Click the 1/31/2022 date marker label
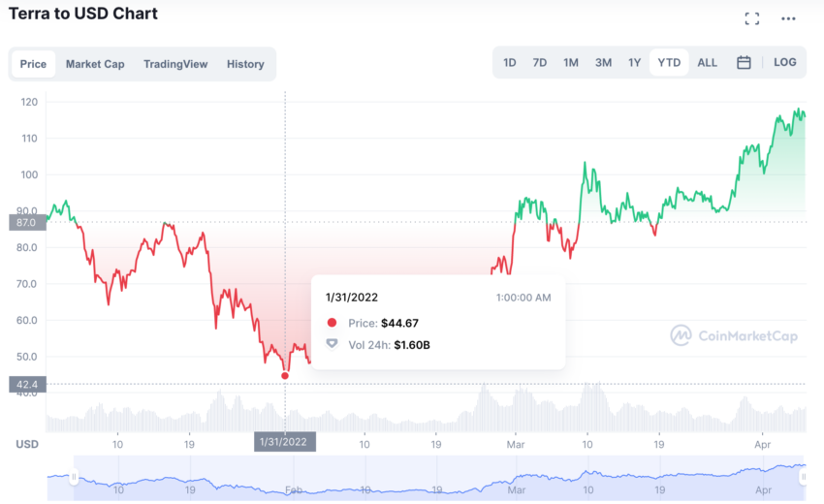Screen dimensions: 824x504 point(285,442)
